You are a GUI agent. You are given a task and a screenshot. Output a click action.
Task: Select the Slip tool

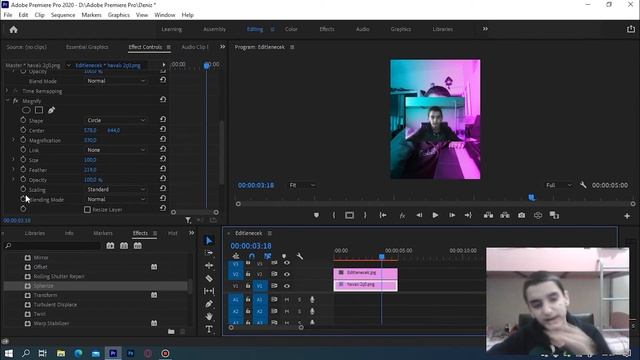click(x=209, y=291)
